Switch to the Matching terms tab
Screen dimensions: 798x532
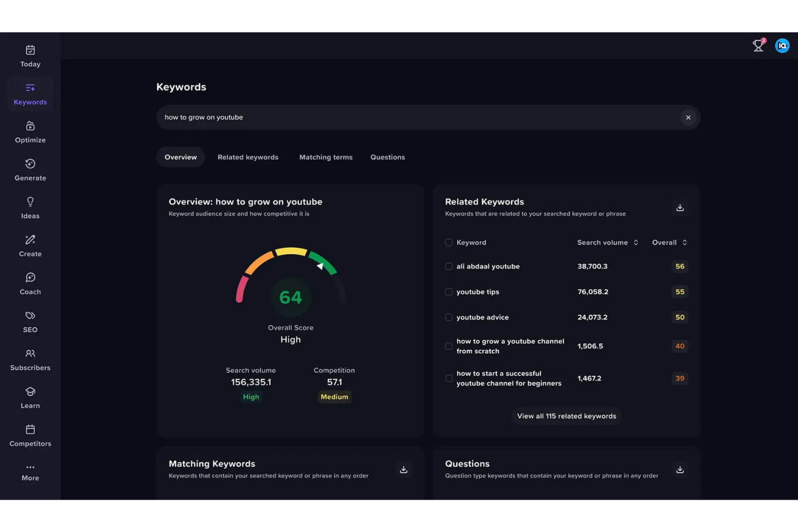[326, 157]
